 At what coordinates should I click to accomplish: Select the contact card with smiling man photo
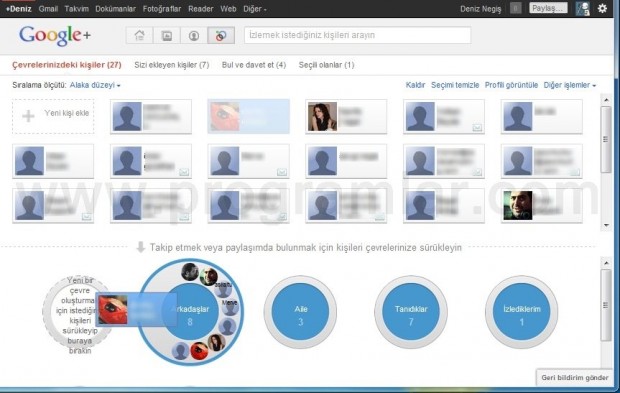coord(541,206)
